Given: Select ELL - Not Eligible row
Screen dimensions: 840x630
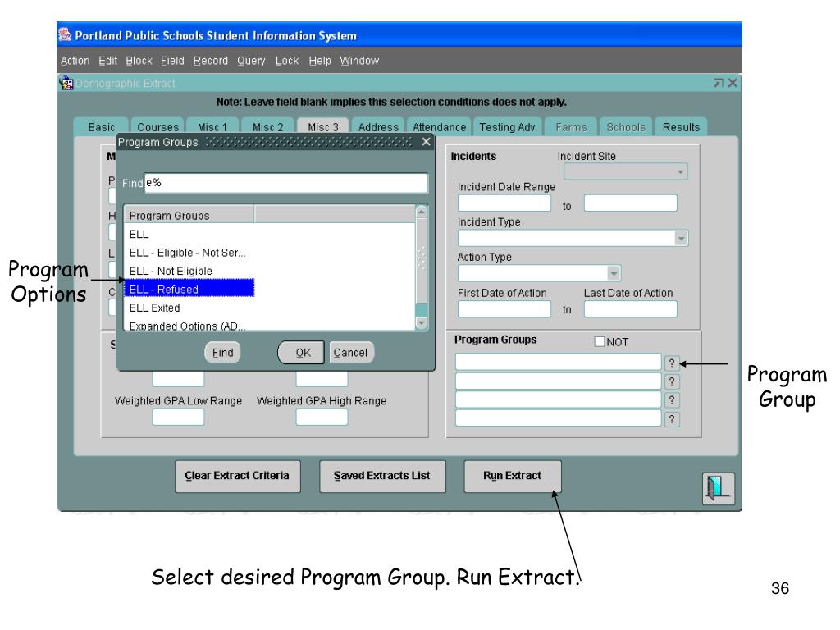Looking at the screenshot, I should tap(189, 271).
